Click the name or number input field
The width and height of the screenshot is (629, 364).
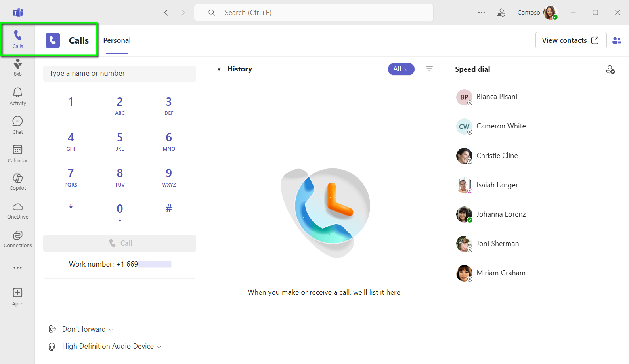(x=119, y=74)
